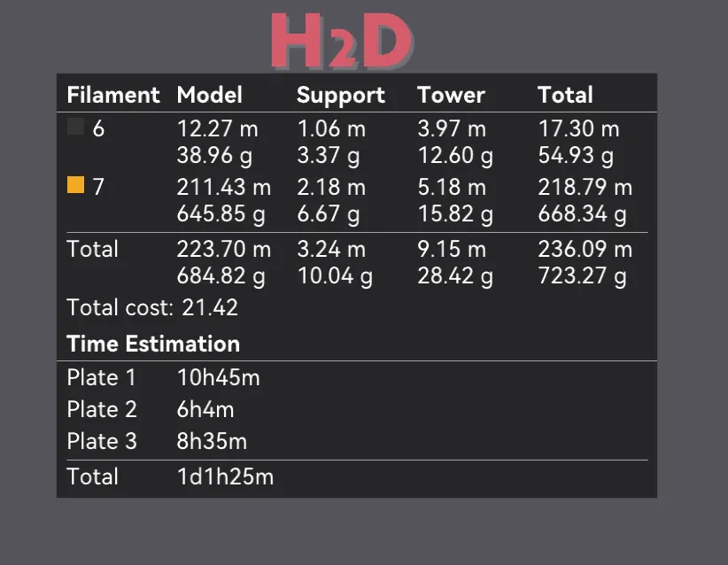Click the dark color swatch for filament 6

click(75, 127)
